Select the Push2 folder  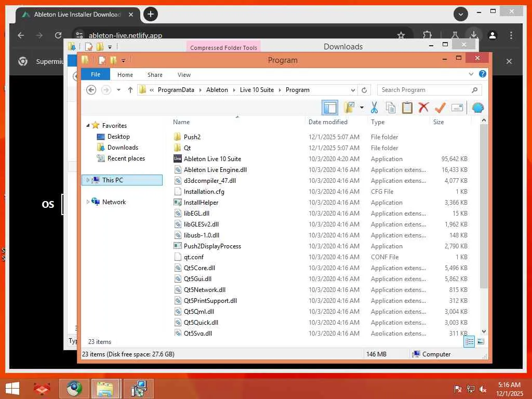[x=192, y=137]
